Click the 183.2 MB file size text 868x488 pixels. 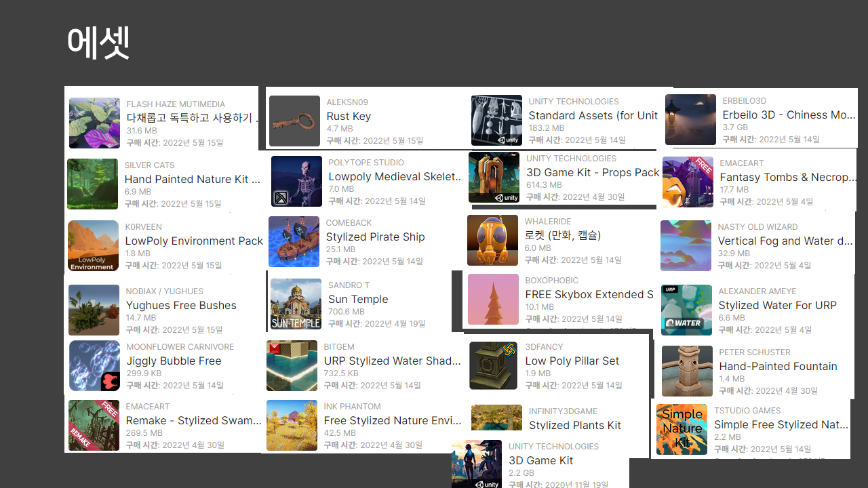coord(546,128)
